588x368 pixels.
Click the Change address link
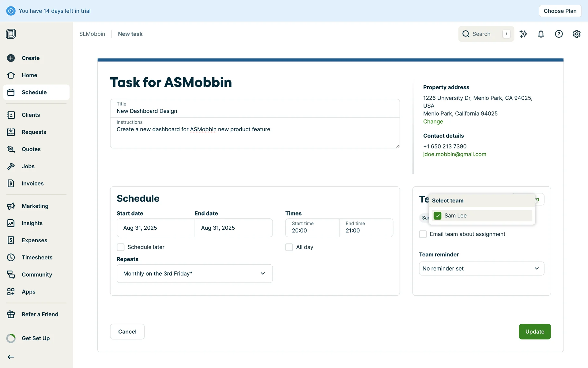coord(433,121)
